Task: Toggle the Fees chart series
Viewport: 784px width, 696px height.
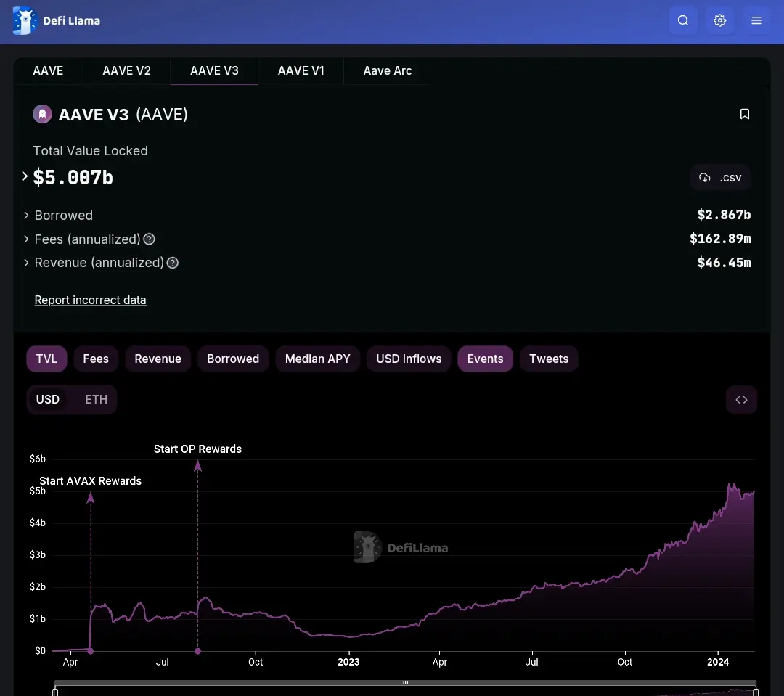Action: pos(96,359)
